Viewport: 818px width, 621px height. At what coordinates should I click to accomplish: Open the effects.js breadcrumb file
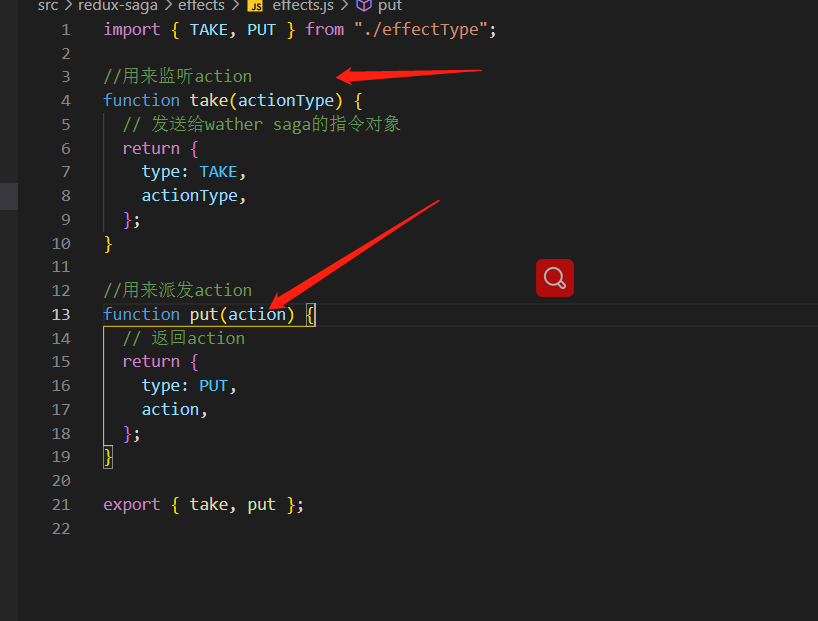(x=303, y=6)
